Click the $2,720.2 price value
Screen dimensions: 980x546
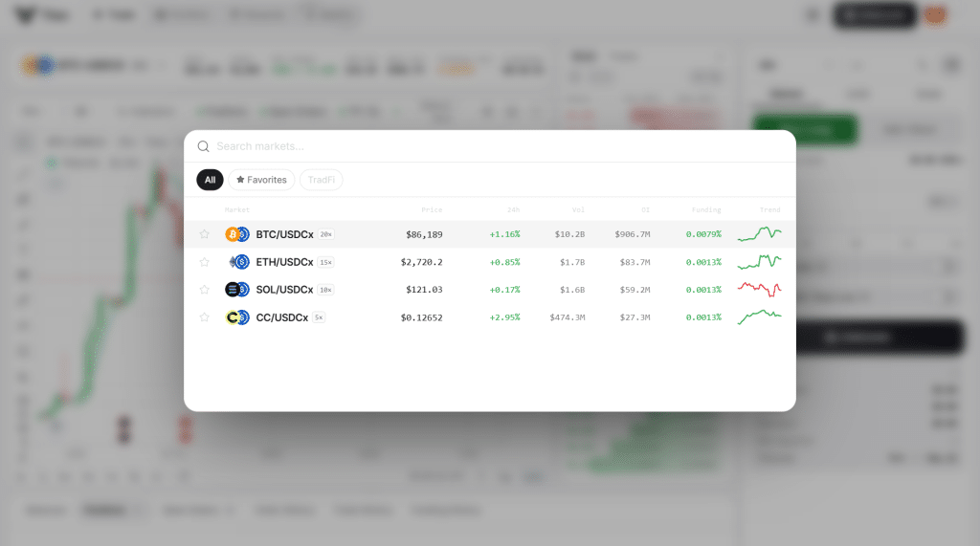pyautogui.click(x=422, y=262)
